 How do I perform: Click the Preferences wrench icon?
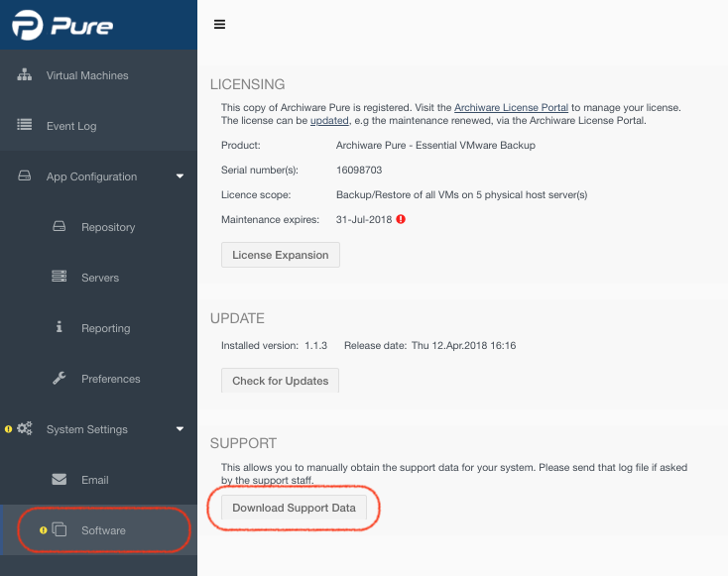[x=59, y=378]
